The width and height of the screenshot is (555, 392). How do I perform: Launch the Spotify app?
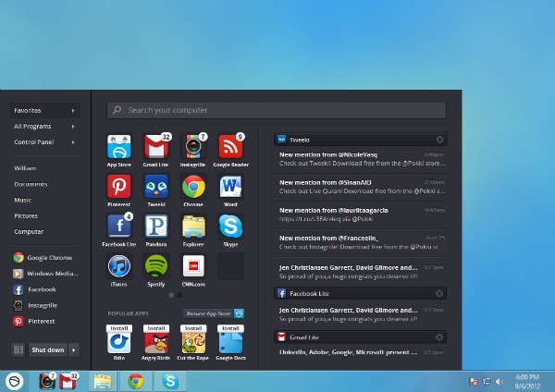[156, 266]
